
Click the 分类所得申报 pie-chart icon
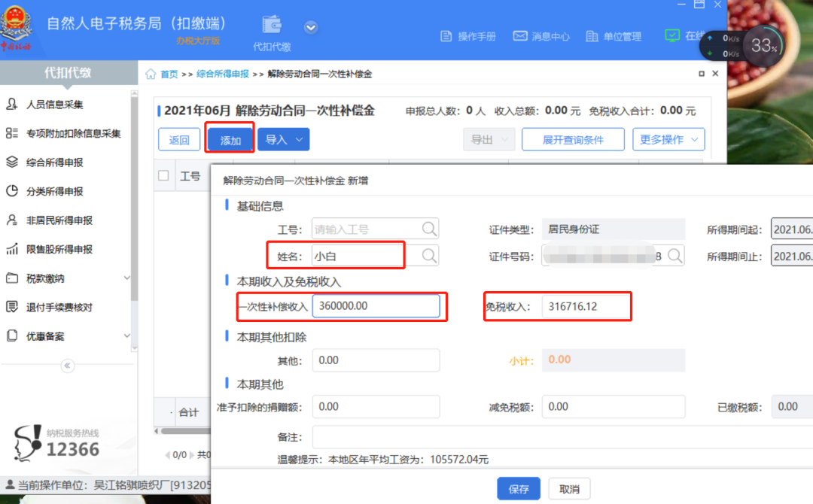(x=11, y=191)
